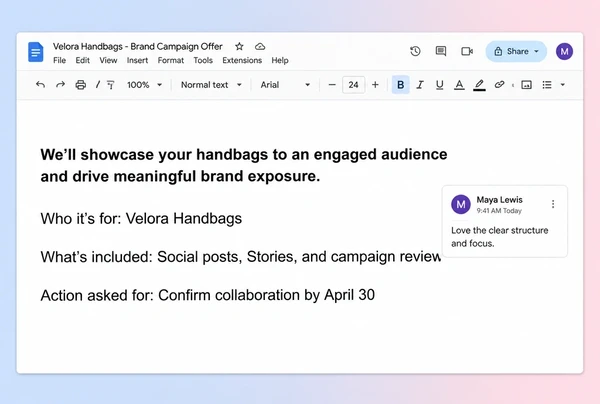The width and height of the screenshot is (600, 404).
Task: Click the line starting 'What's included'
Action: click(241, 257)
